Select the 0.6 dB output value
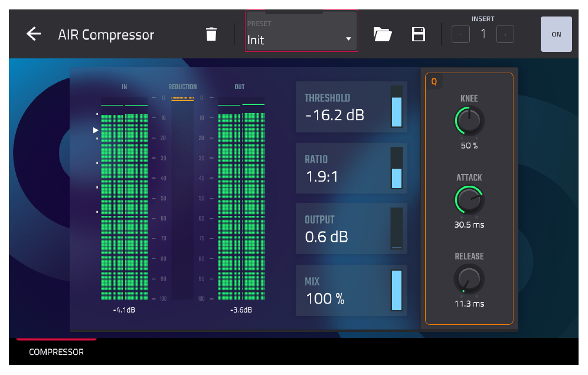This screenshot has height=375, width=588. click(326, 237)
